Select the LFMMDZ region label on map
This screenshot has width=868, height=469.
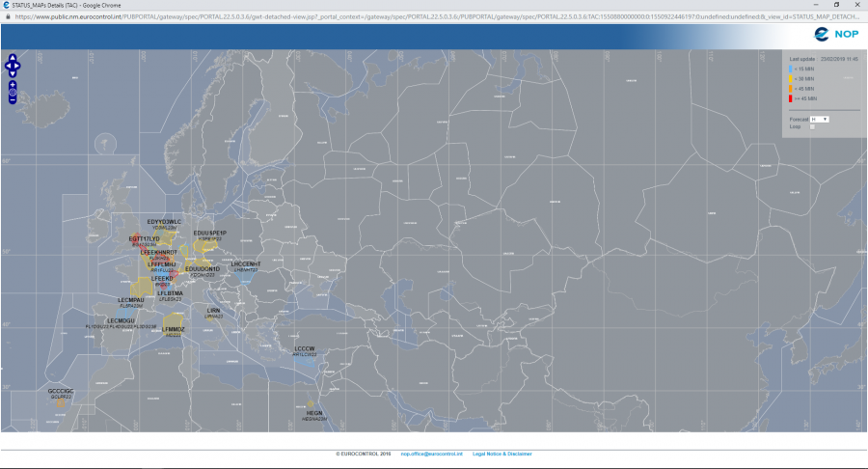[x=174, y=330]
